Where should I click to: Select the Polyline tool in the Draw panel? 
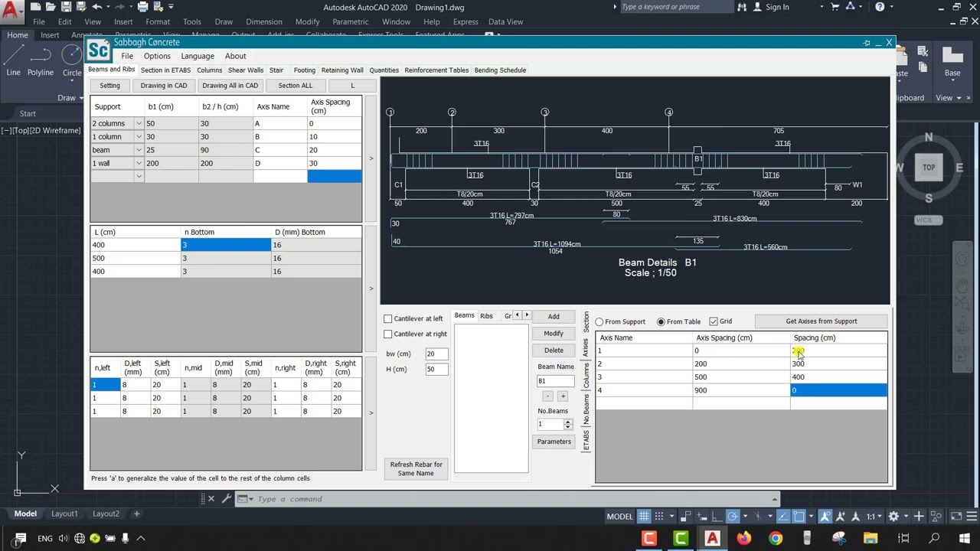41,61
